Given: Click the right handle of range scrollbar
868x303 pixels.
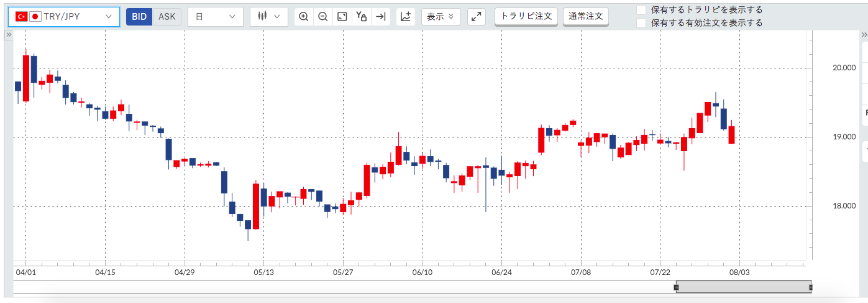Looking at the screenshot, I should coord(811,287).
